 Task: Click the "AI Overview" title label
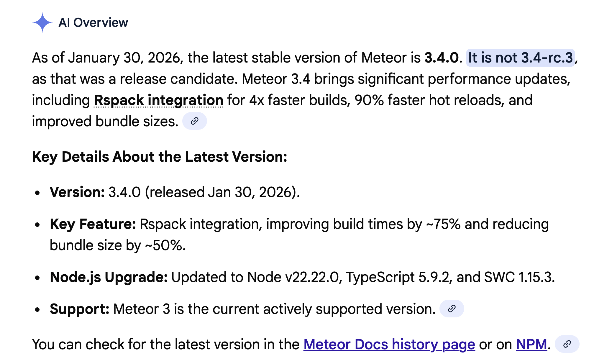pos(93,23)
